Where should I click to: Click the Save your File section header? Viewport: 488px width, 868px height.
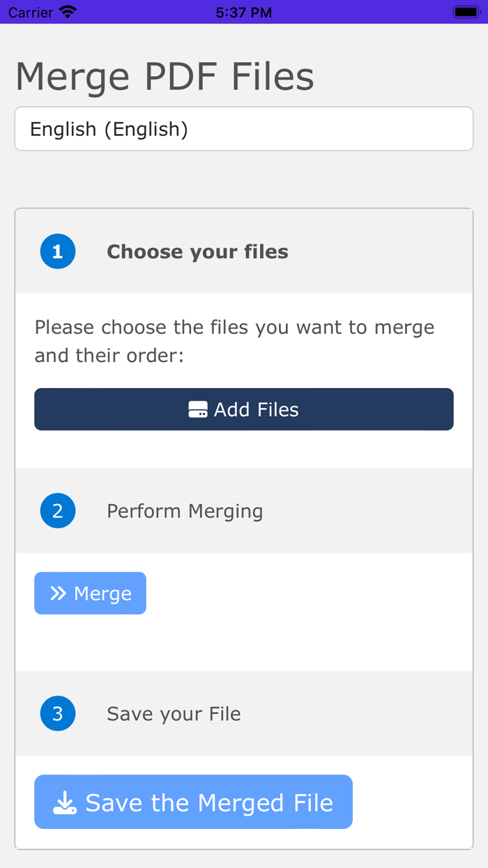tap(173, 713)
